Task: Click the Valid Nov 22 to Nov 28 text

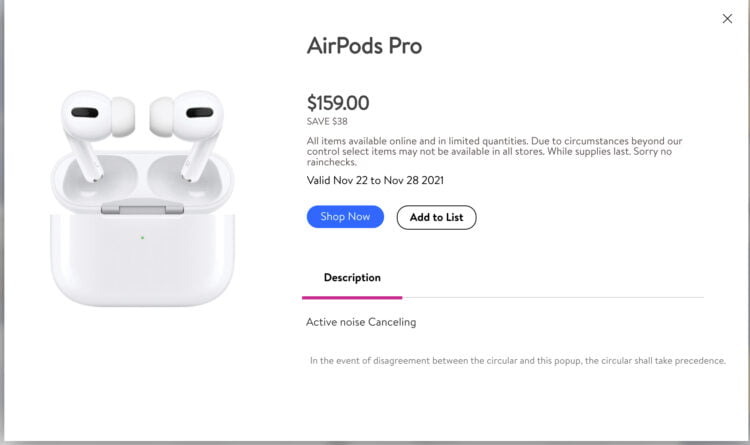Action: click(375, 181)
